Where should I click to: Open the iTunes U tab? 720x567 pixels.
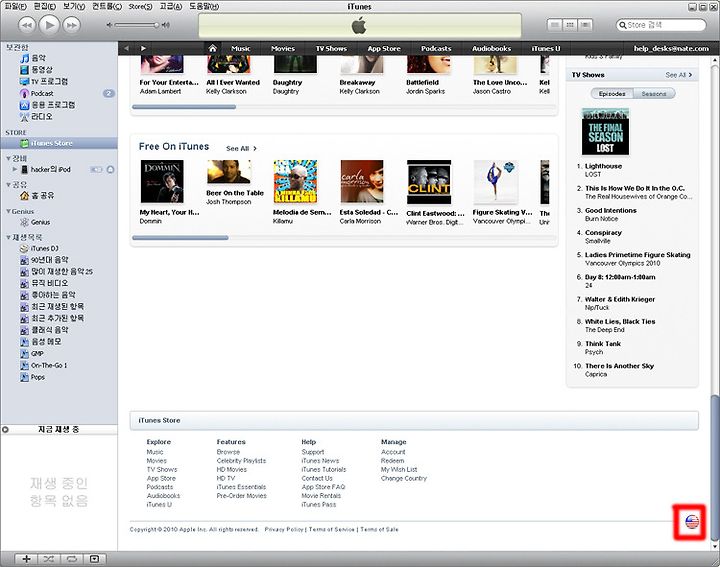(546, 48)
